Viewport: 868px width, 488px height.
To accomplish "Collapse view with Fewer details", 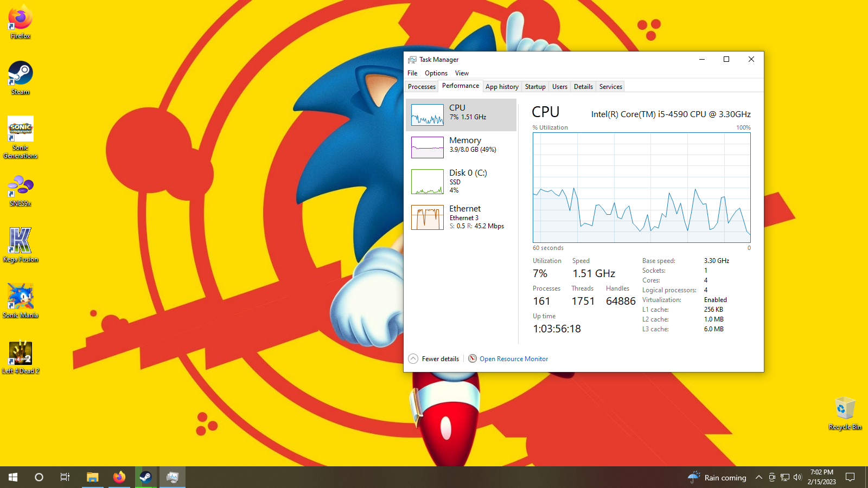I will [433, 359].
